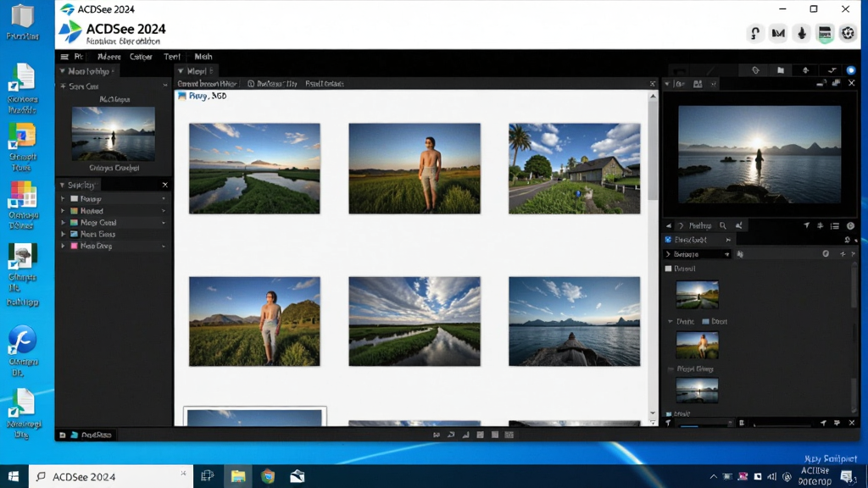Click the microphone-shaped icon in the header
The height and width of the screenshot is (488, 868).
point(802,33)
